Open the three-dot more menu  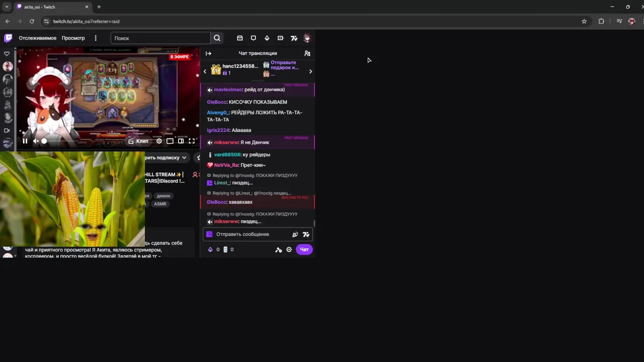(96, 38)
